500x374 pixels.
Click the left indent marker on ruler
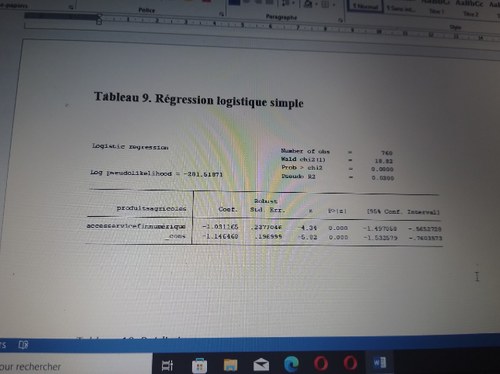pos(99,22)
